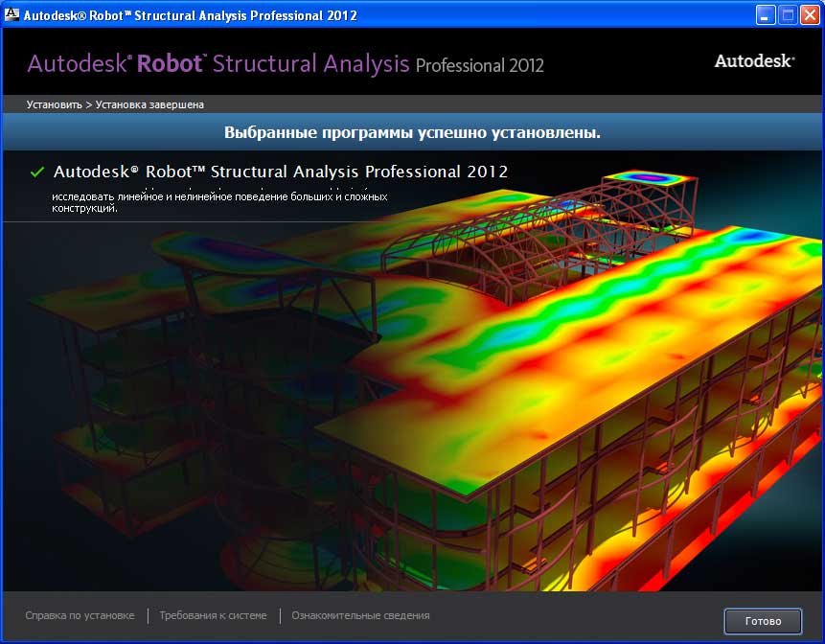Open the Ознакомительные сведения link

coord(360,615)
